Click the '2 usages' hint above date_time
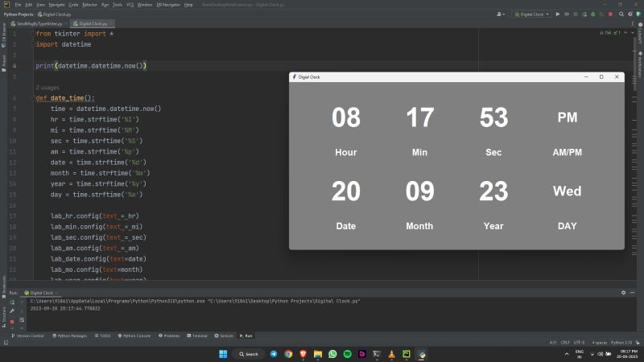The image size is (644, 362). [47, 88]
